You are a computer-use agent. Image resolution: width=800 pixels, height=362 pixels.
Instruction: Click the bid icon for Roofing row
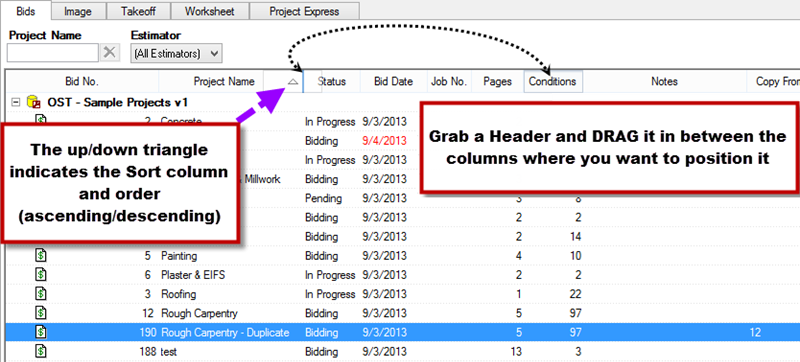tap(41, 294)
